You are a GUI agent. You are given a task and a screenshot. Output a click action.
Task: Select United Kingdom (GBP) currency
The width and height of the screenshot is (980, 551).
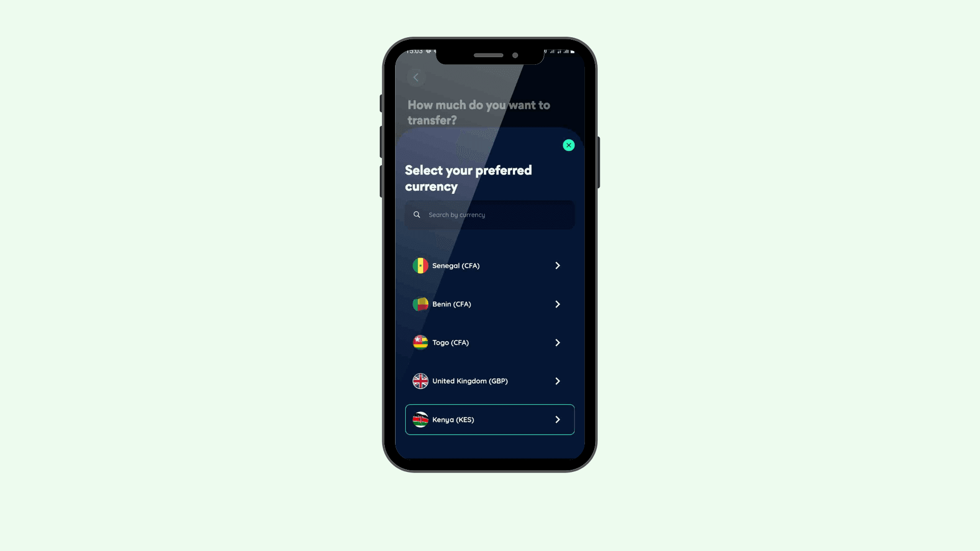[x=489, y=381]
